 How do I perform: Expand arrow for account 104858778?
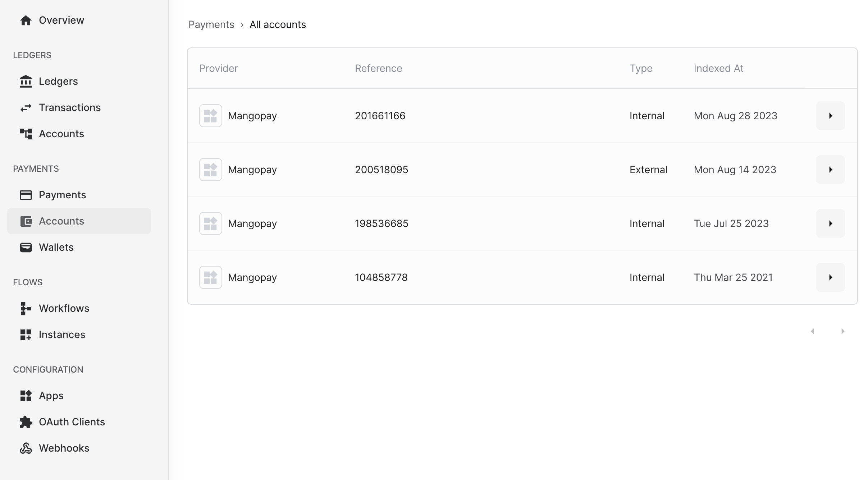pos(830,277)
